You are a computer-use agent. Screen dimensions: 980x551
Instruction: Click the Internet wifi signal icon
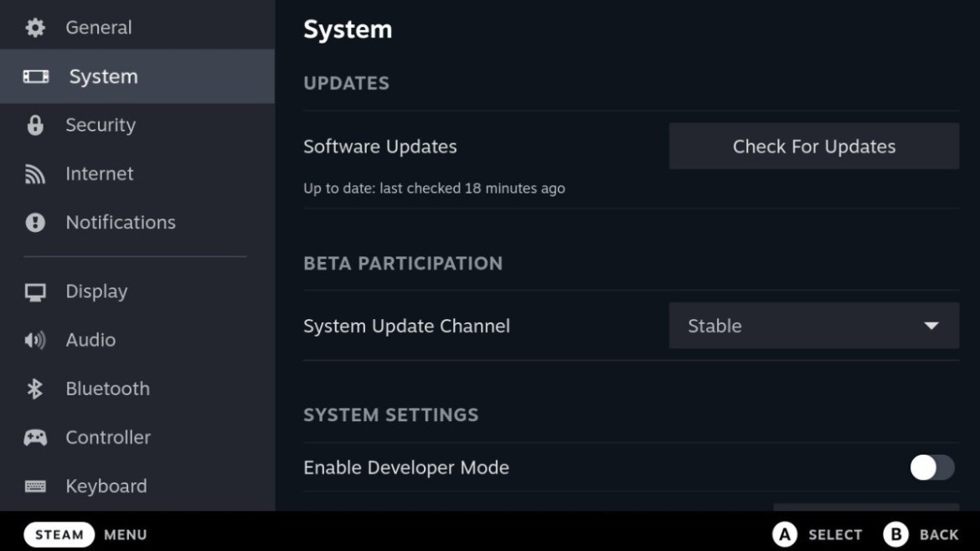tap(35, 174)
